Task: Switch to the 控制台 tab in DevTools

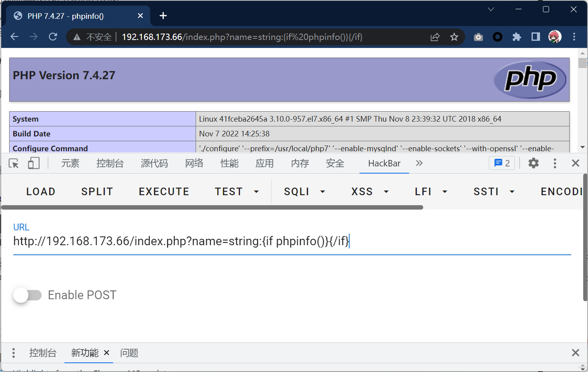Action: pos(110,163)
